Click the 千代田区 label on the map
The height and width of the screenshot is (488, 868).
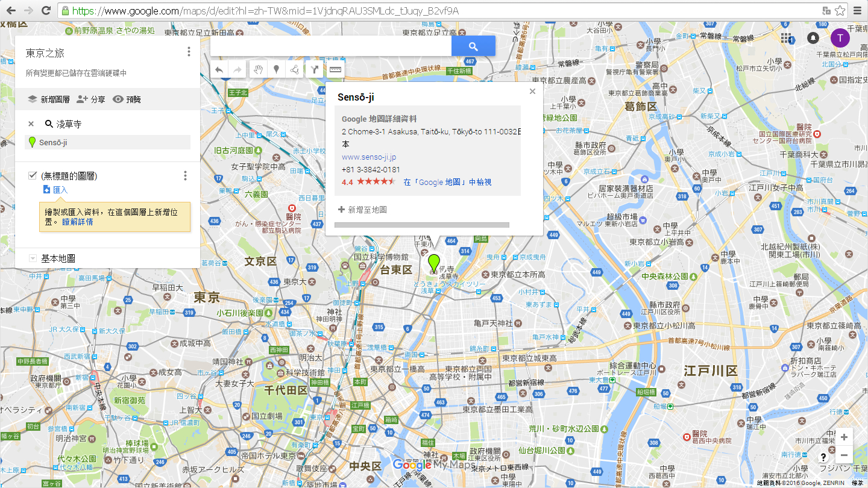[286, 389]
